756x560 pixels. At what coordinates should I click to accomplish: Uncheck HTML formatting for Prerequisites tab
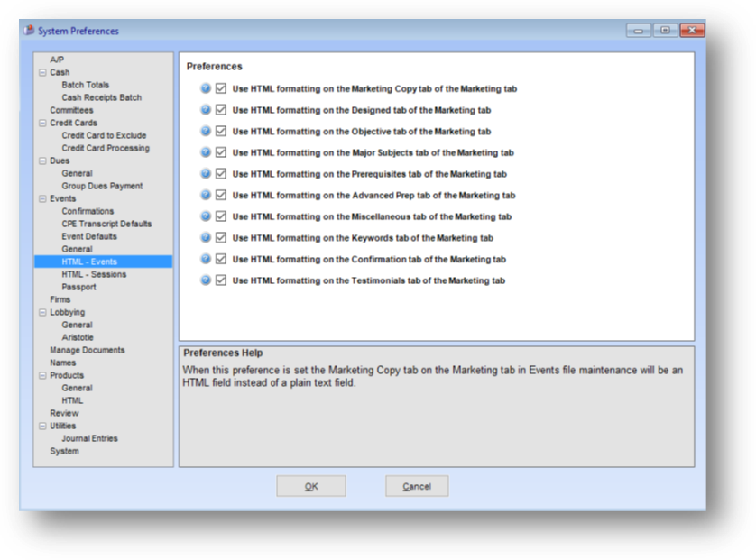tap(221, 173)
